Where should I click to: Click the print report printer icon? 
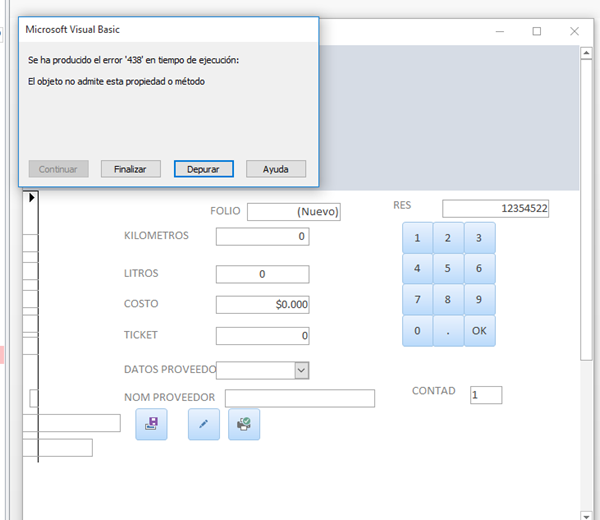[x=244, y=424]
